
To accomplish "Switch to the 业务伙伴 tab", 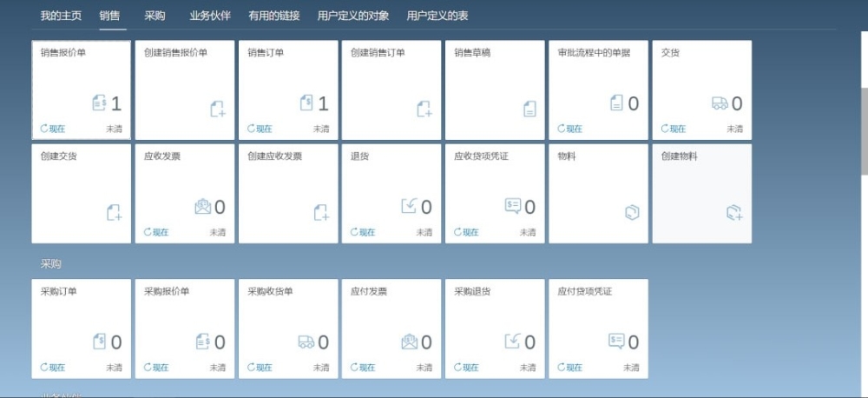I will point(210,16).
